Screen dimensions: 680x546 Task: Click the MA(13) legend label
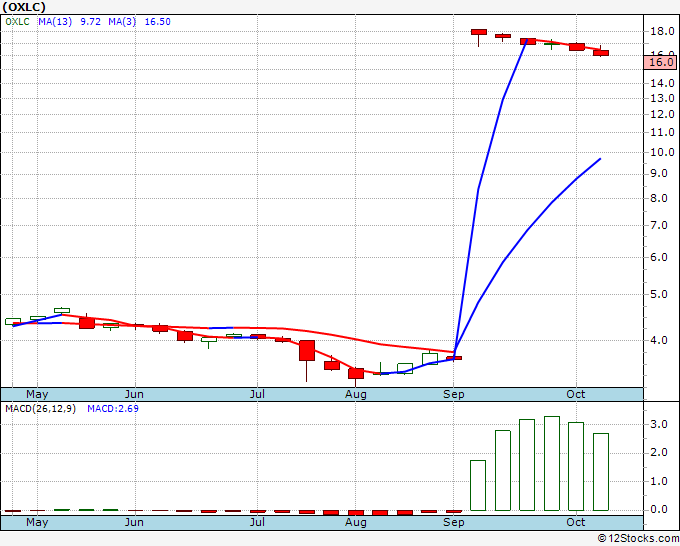[x=55, y=22]
